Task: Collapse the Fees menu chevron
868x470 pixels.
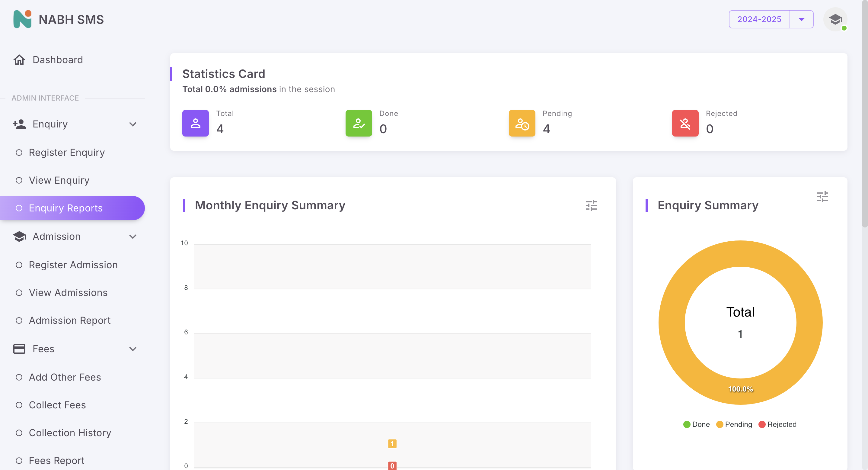Action: pos(133,349)
